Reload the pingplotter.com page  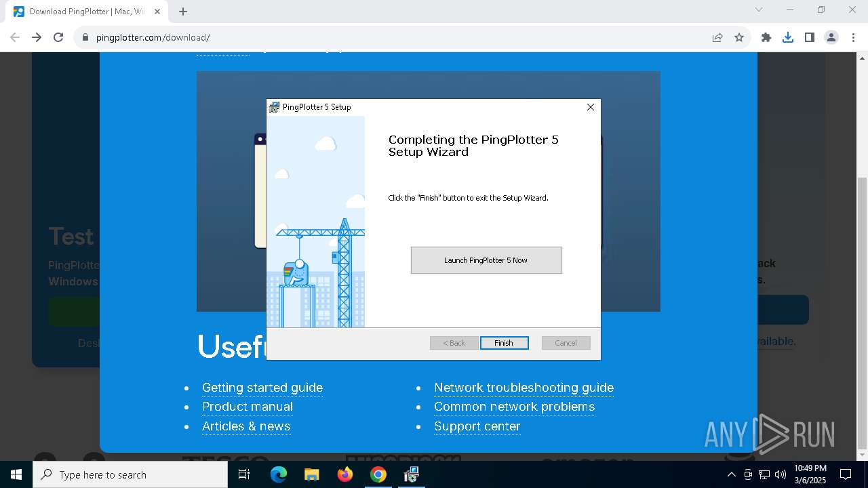pyautogui.click(x=58, y=37)
